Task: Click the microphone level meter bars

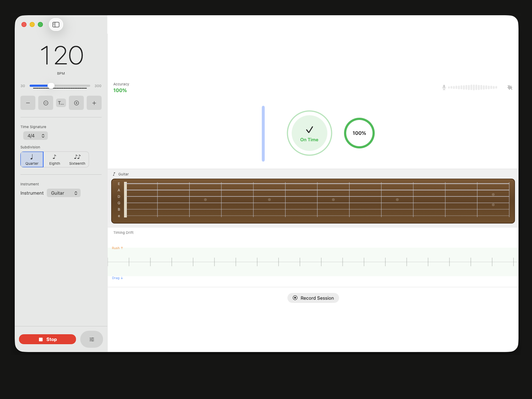Action: pos(472,87)
